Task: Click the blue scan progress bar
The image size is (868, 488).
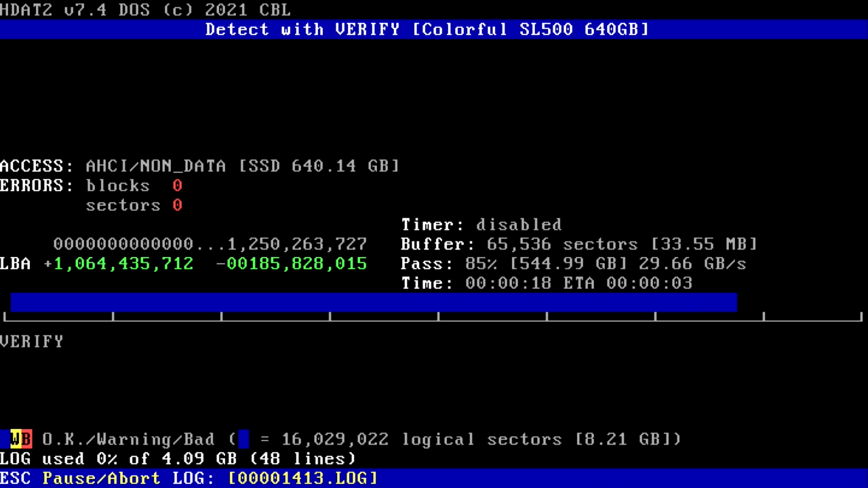Action: (374, 302)
